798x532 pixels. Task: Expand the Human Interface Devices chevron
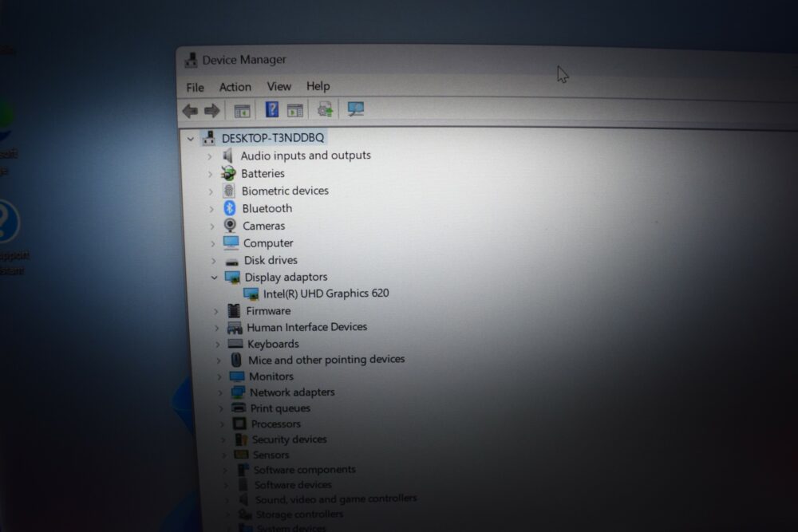click(x=217, y=328)
